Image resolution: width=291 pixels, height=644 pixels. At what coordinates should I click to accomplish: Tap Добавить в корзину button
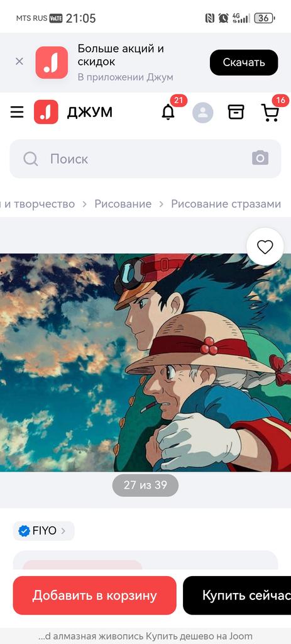click(x=94, y=596)
